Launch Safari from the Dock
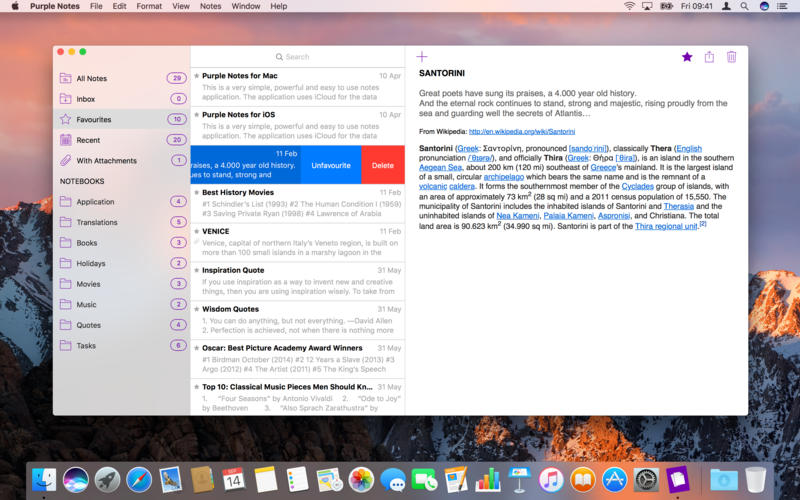Viewport: 800px width, 500px height. coord(139,480)
